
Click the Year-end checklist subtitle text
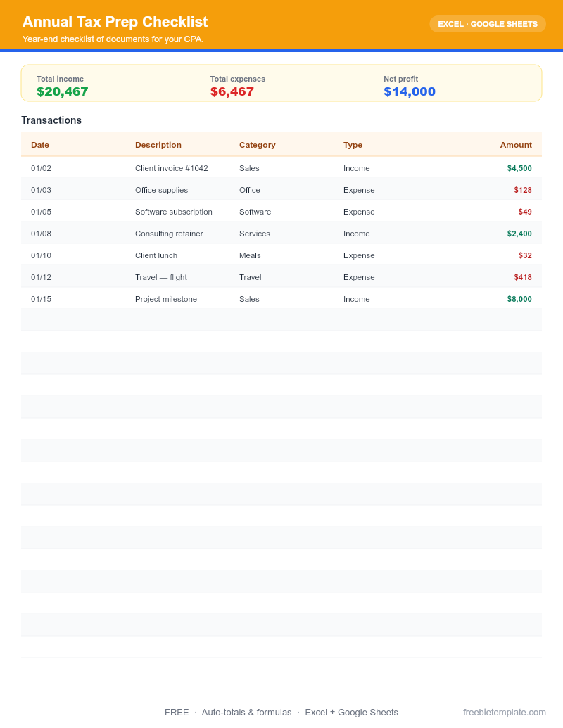113,39
